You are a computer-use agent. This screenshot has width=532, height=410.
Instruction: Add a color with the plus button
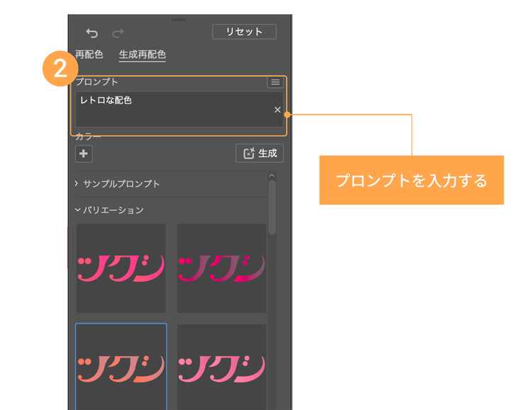click(84, 153)
